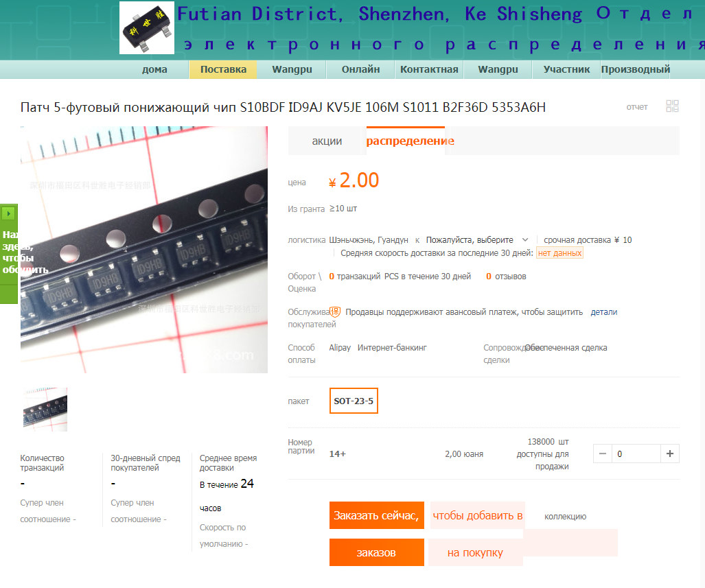Image resolution: width=705 pixels, height=588 pixels.
Task: Increase quantity with the plus button
Action: (669, 454)
